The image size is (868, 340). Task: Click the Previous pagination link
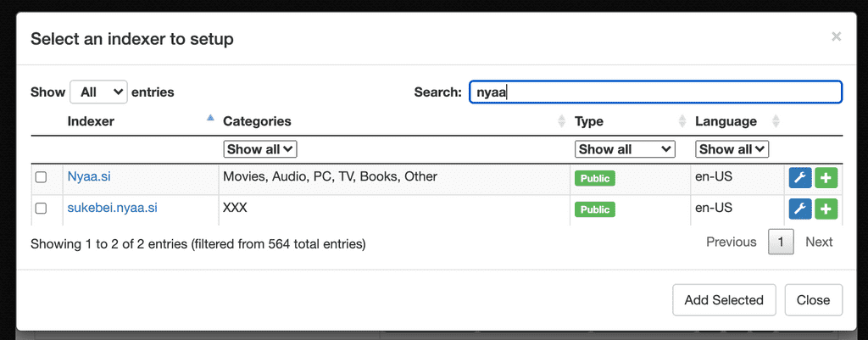tap(731, 242)
